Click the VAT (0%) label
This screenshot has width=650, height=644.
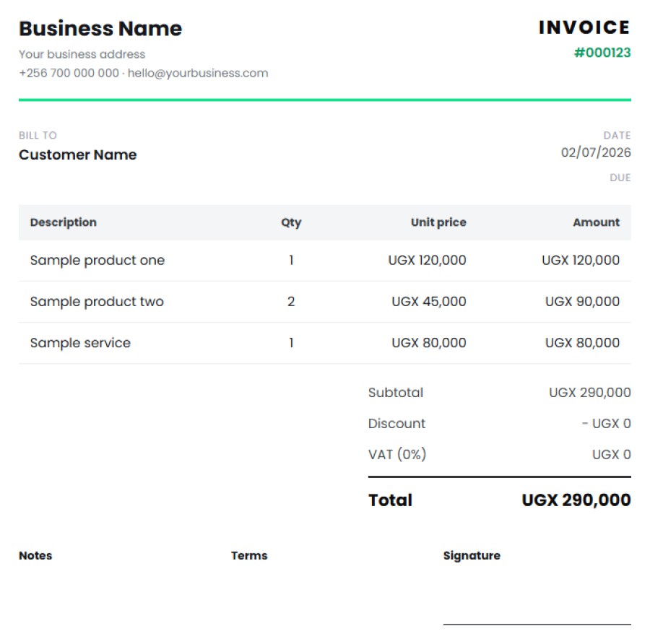tap(397, 455)
